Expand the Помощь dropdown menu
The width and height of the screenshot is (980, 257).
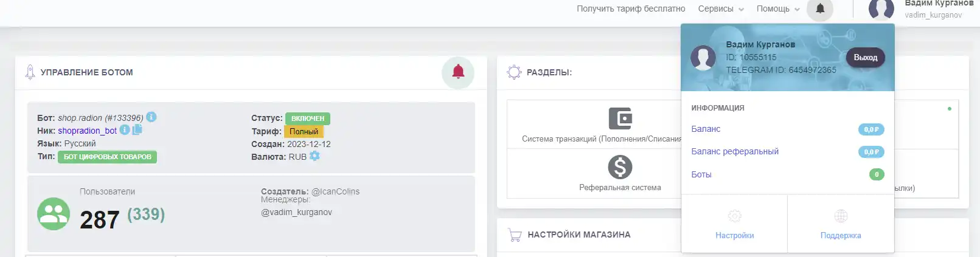click(x=778, y=9)
